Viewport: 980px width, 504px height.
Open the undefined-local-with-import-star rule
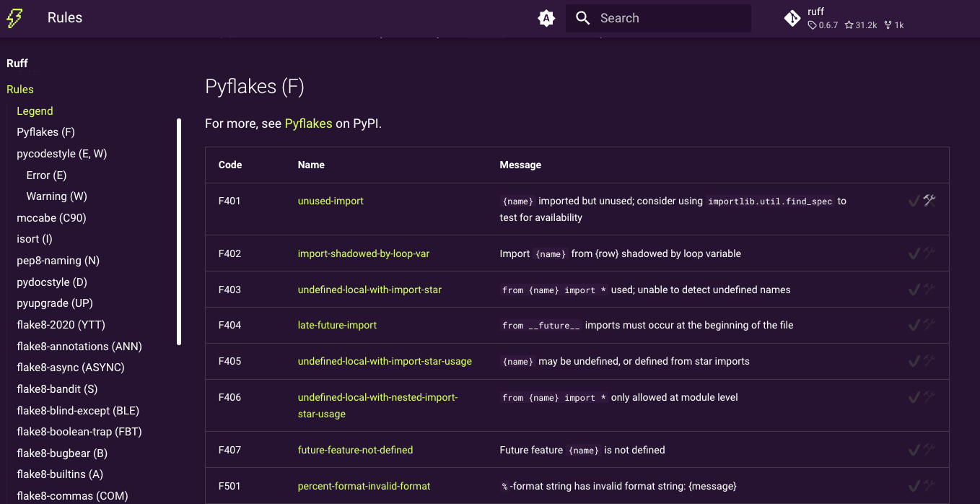coord(369,290)
